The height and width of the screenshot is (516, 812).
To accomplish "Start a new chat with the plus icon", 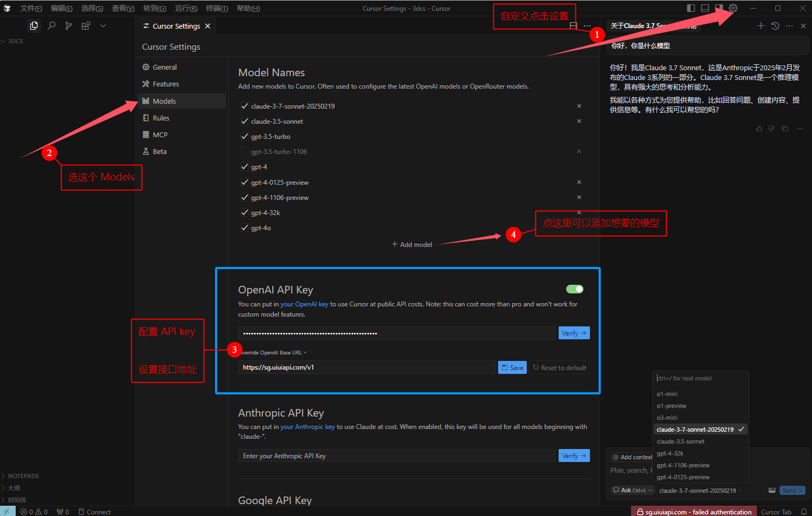I will 761,26.
